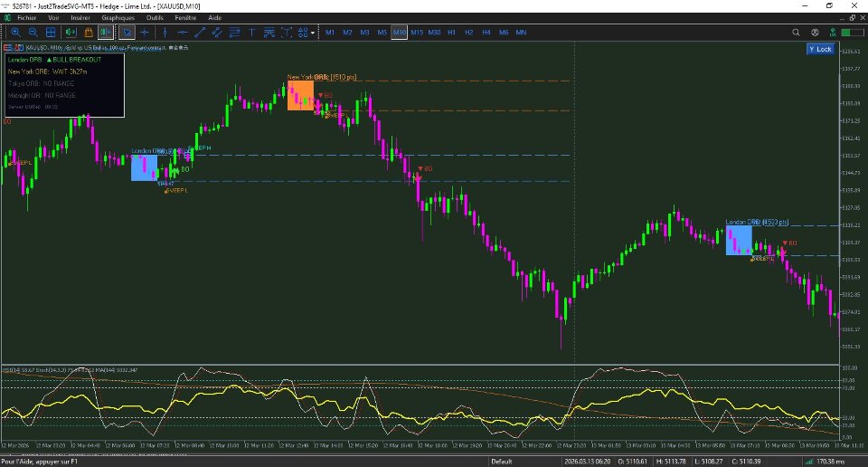Click the green signals icon

[x=832, y=33]
